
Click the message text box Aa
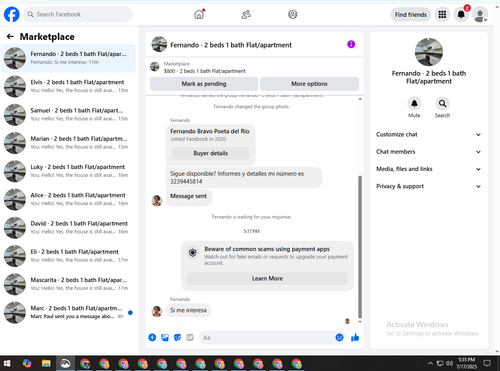[267, 337]
